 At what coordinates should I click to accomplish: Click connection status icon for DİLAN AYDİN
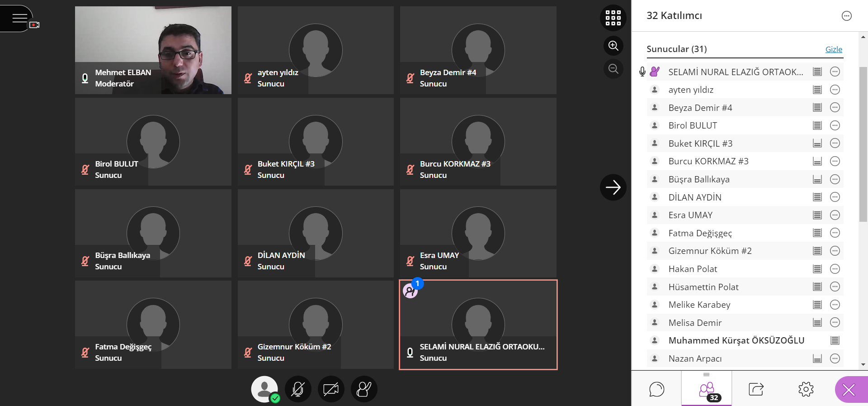click(817, 197)
